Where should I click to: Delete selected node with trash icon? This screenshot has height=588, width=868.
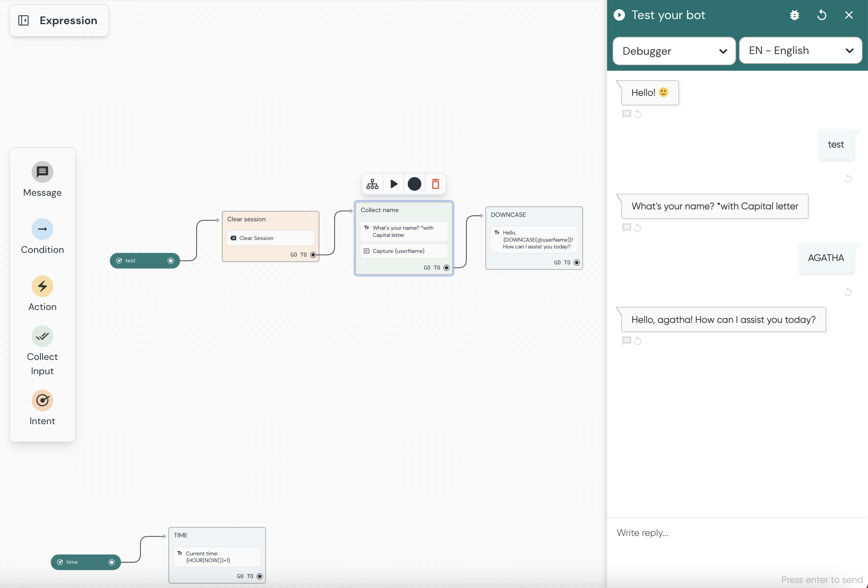pos(435,184)
